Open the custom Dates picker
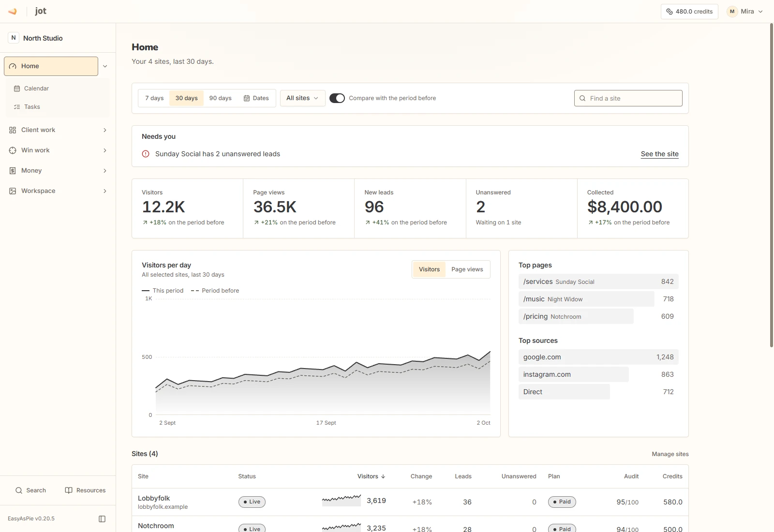This screenshot has height=532, width=774. click(256, 98)
